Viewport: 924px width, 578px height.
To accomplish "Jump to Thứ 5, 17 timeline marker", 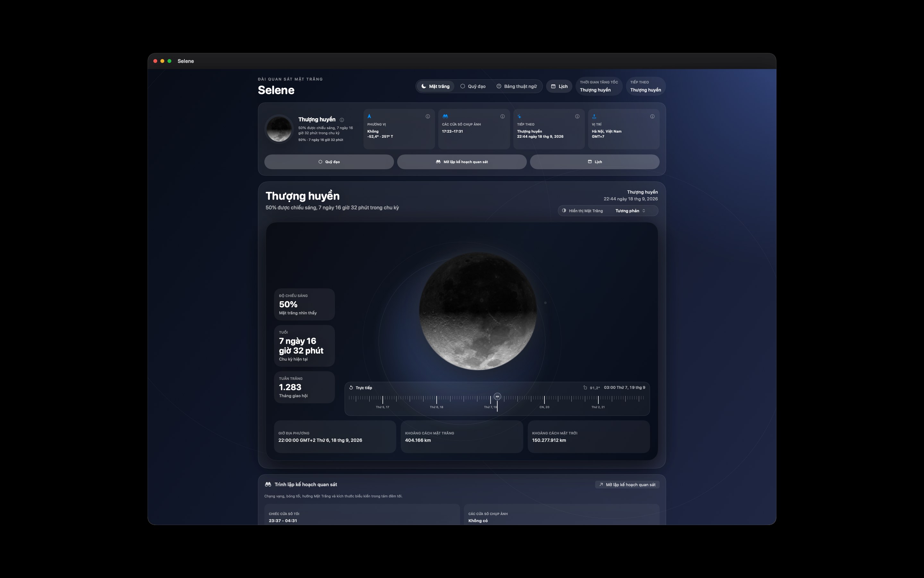I will pyautogui.click(x=382, y=407).
